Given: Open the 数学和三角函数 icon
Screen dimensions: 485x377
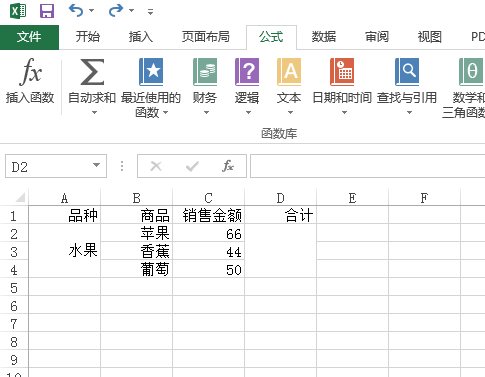Looking at the screenshot, I should click(471, 72).
